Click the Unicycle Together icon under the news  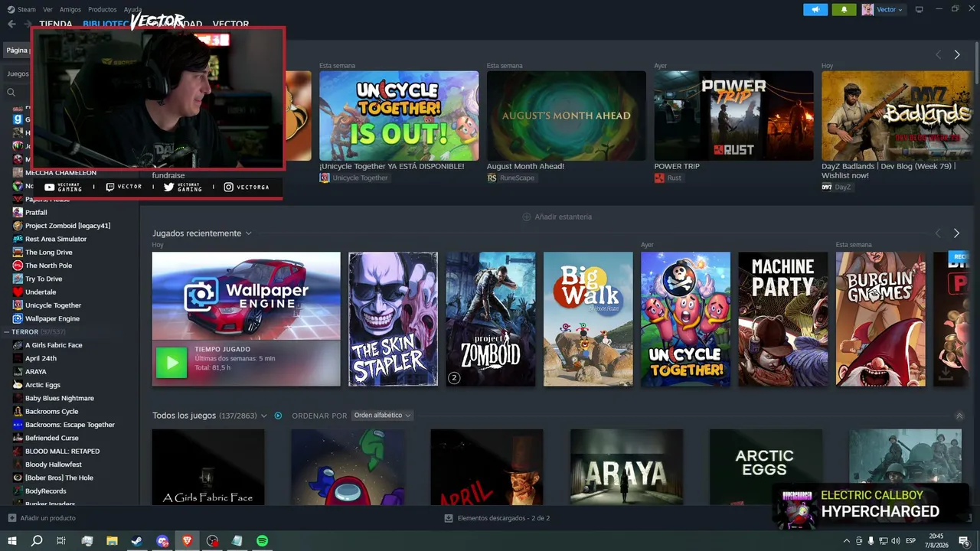pyautogui.click(x=325, y=178)
